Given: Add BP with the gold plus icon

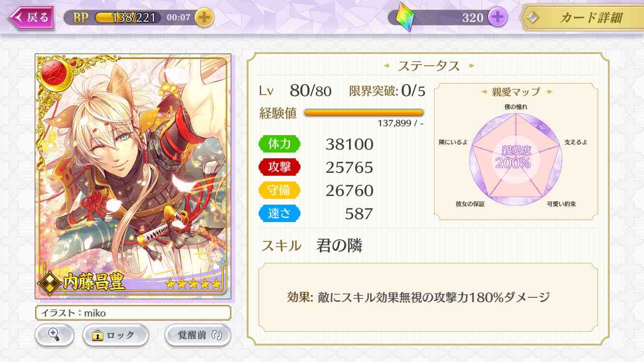Looking at the screenshot, I should coord(204,18).
